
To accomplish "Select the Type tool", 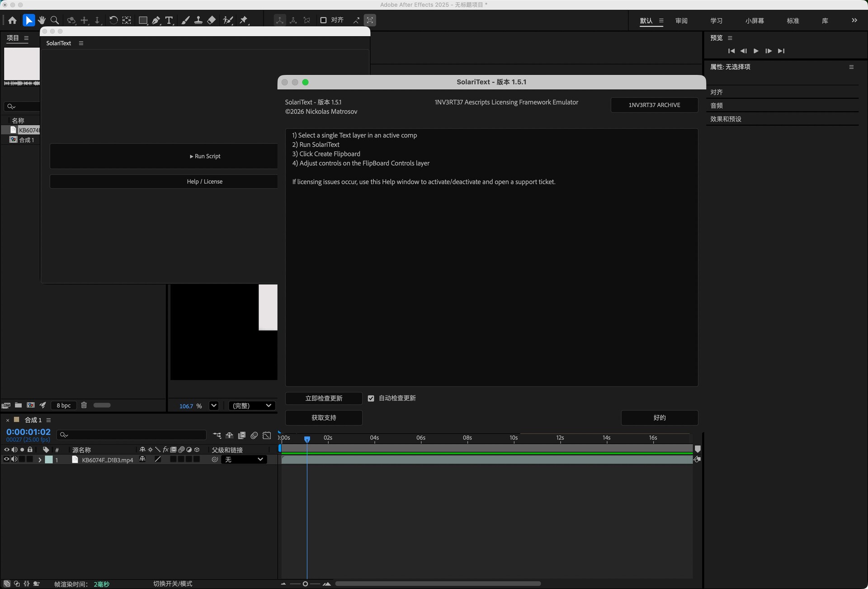I will coord(169,20).
